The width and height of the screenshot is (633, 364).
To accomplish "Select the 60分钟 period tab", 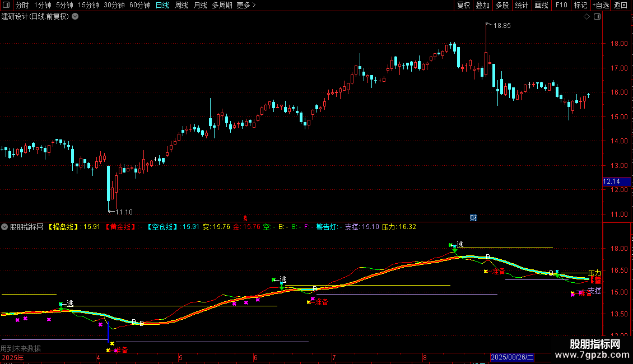I will click(139, 5).
